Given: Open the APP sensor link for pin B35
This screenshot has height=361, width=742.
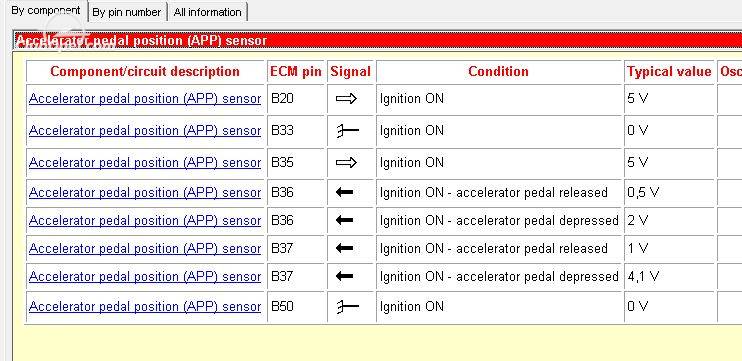Looking at the screenshot, I should 145,163.
